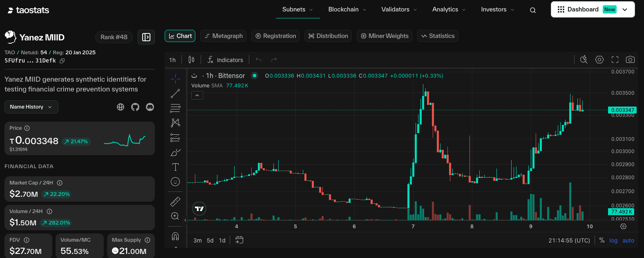Toggle percent scale on price axis
The width and height of the screenshot is (644, 258).
pyautogui.click(x=602, y=240)
